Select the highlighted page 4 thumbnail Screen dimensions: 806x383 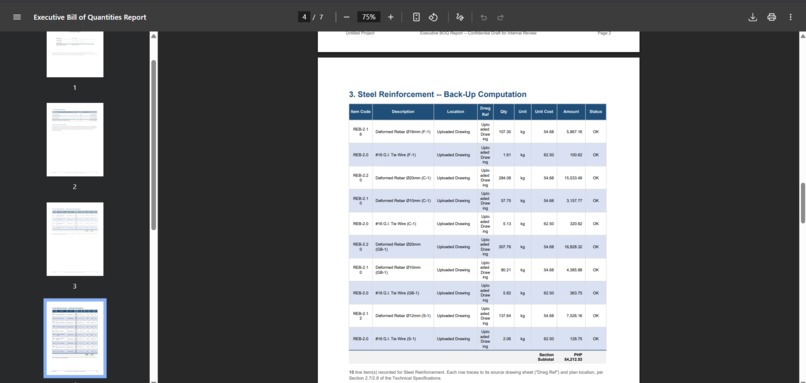[x=75, y=338]
